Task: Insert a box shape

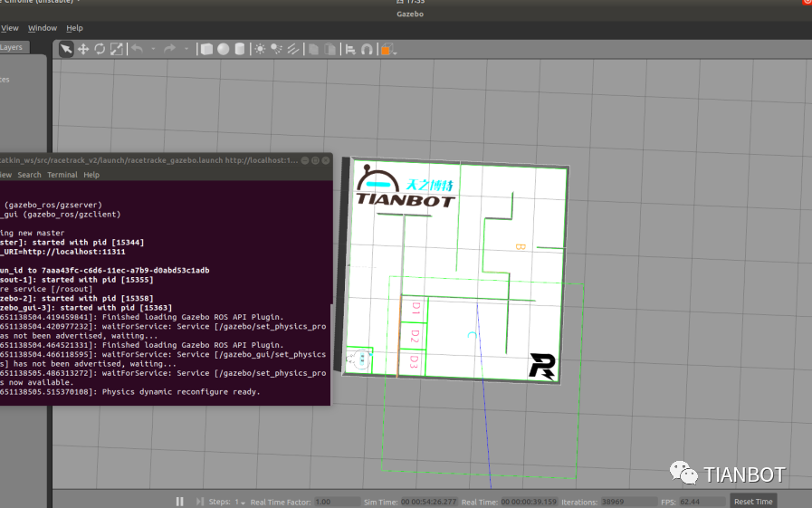Action: (x=206, y=49)
